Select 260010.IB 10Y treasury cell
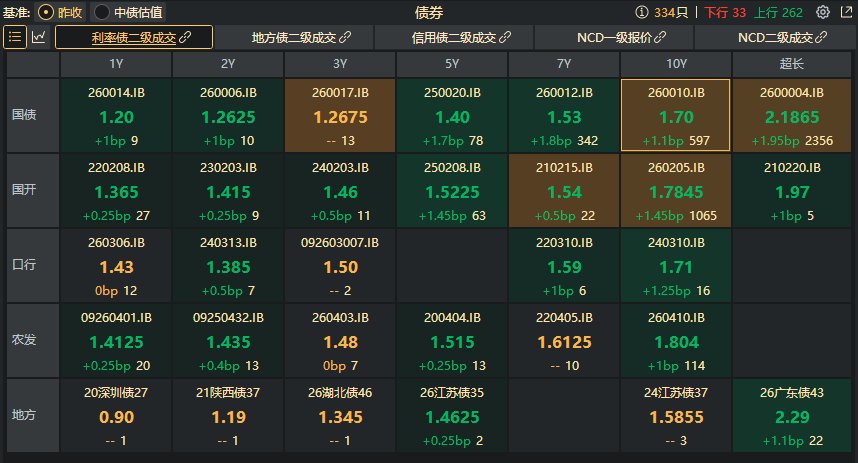Image resolution: width=858 pixels, height=463 pixels. [676, 115]
